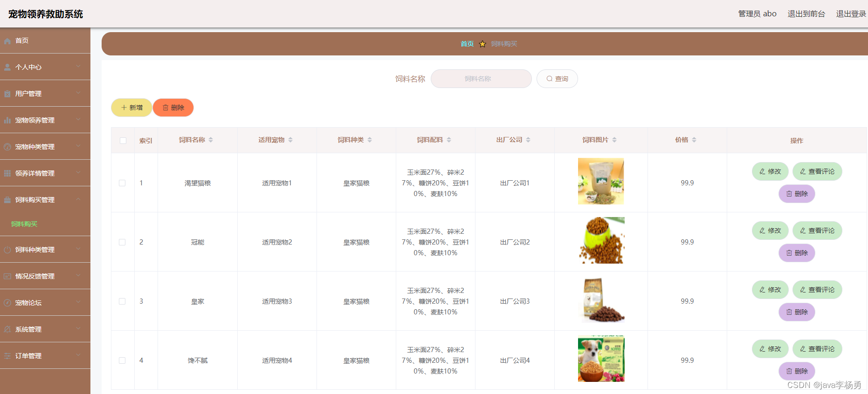Click 查看评论 for row 冠能
The image size is (868, 394).
tap(817, 231)
